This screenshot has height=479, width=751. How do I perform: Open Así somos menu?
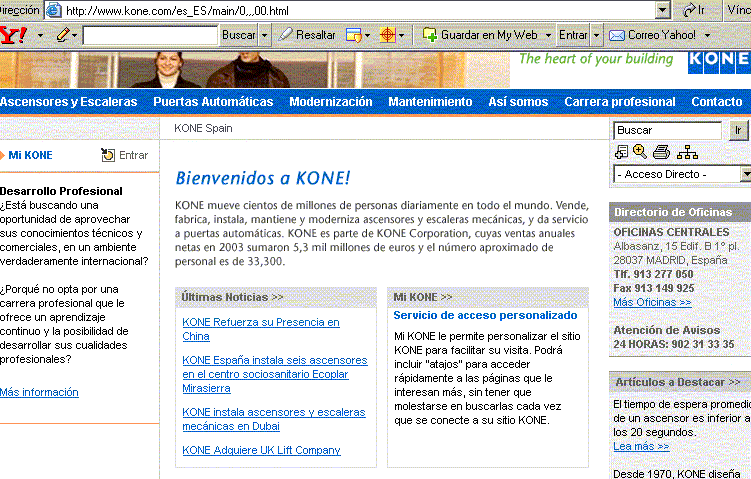click(518, 102)
